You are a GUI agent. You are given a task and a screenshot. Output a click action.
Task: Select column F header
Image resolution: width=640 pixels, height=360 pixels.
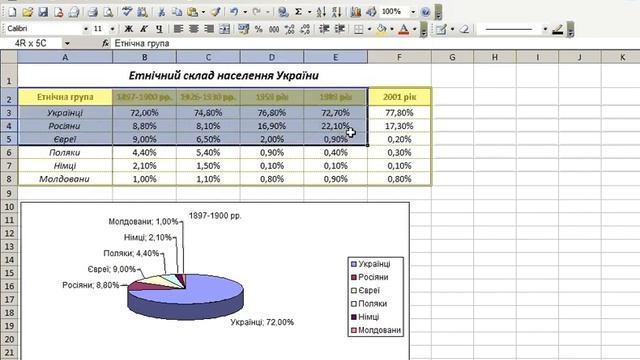pyautogui.click(x=399, y=58)
